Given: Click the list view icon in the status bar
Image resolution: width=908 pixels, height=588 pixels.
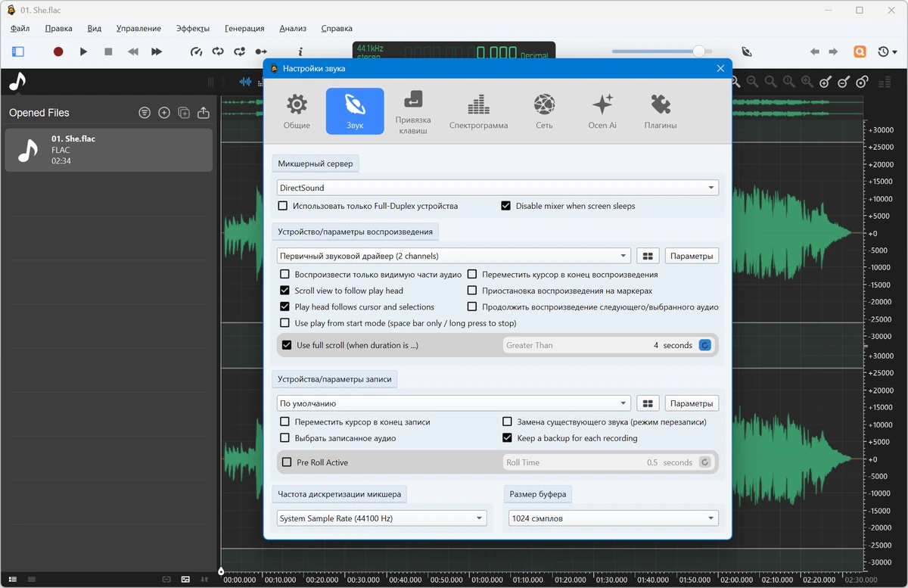Looking at the screenshot, I should [13, 579].
